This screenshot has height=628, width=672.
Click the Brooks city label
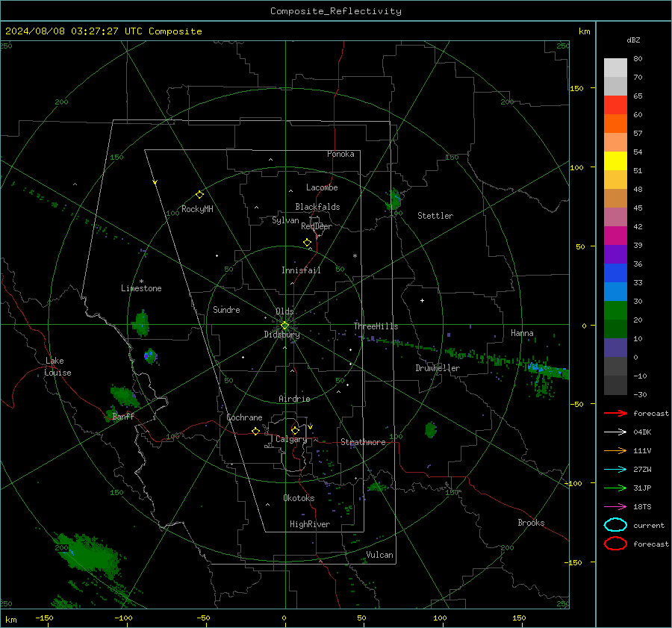tap(531, 523)
